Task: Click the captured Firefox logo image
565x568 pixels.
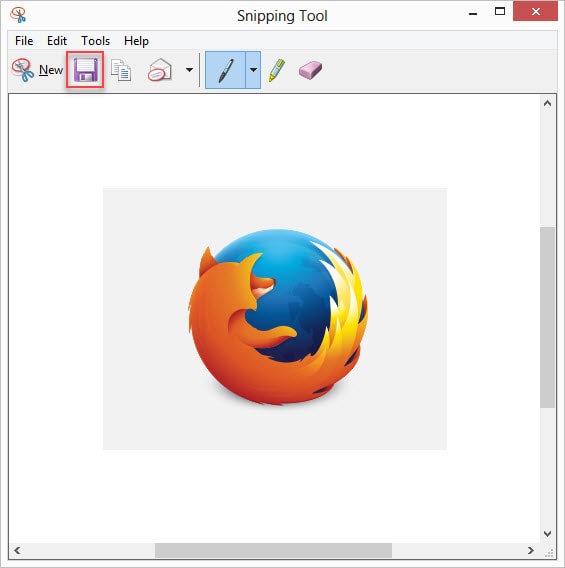Action: click(275, 319)
